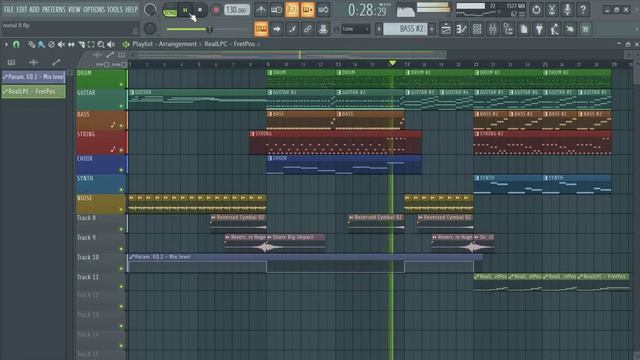Open the TOOLS menu

[115, 9]
